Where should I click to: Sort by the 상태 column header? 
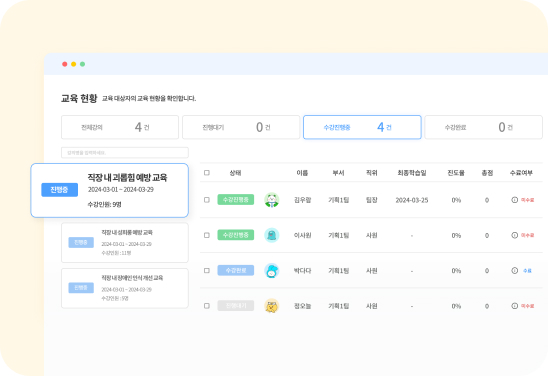pos(235,173)
